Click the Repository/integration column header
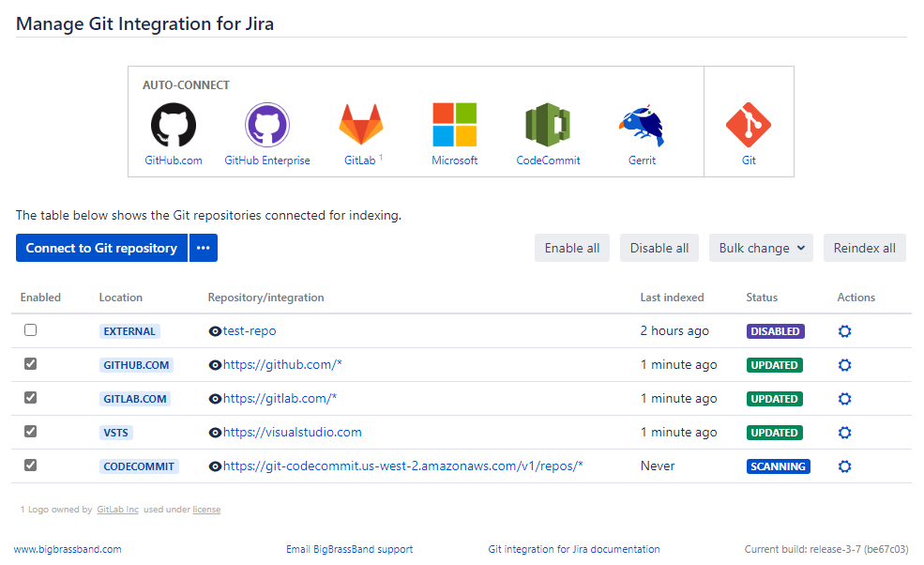This screenshot has height=565, width=924. tap(265, 298)
